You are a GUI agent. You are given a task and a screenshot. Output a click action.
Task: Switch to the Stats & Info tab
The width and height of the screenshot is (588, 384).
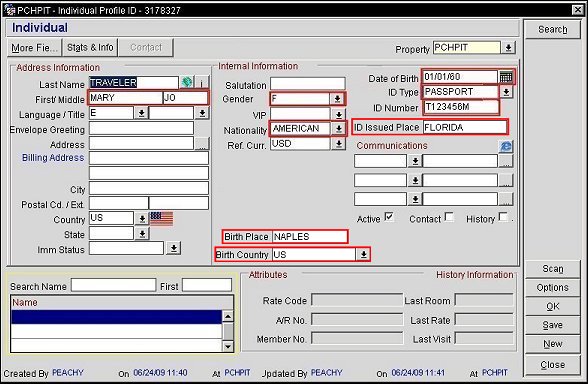coord(90,48)
